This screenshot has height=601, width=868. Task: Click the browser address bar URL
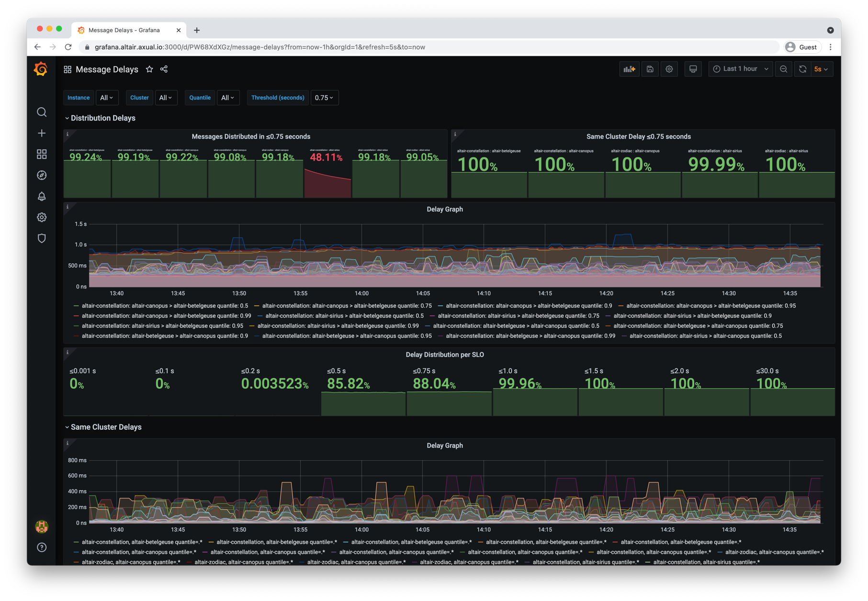click(260, 47)
